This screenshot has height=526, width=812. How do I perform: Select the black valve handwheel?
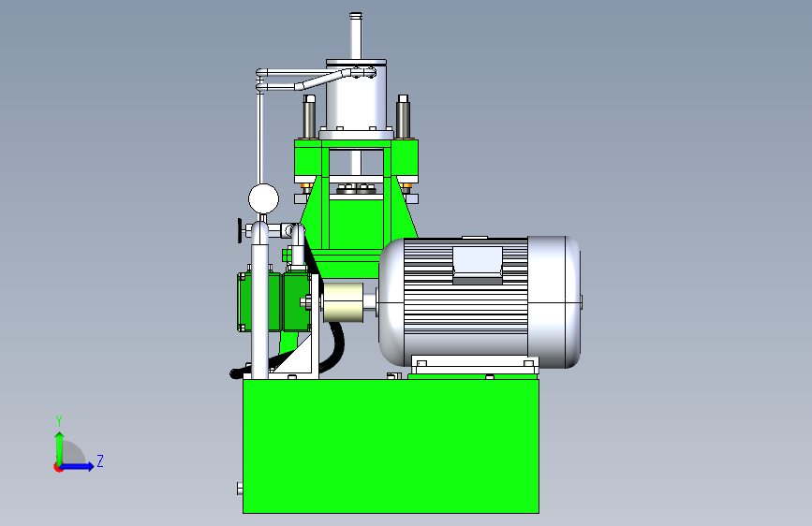point(240,230)
